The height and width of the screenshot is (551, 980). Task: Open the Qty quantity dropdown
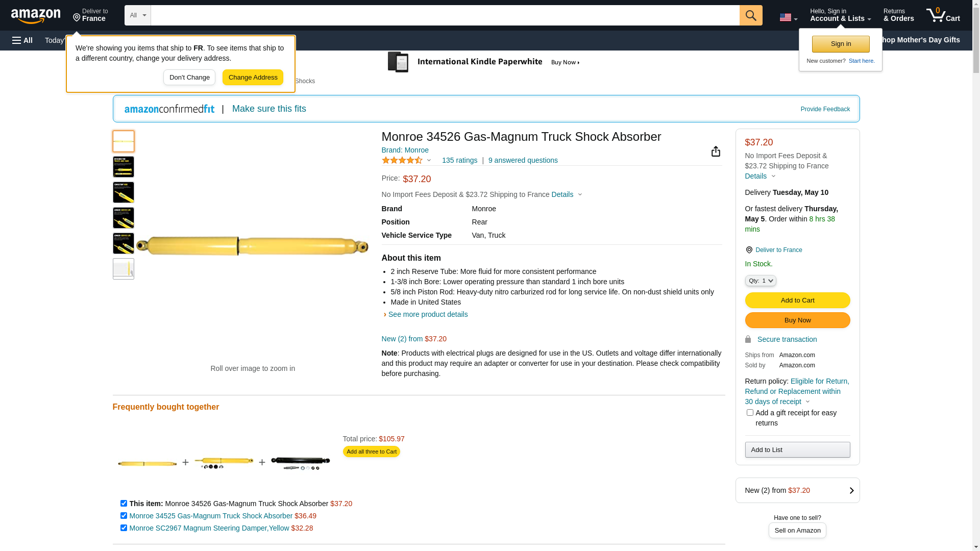pos(760,281)
